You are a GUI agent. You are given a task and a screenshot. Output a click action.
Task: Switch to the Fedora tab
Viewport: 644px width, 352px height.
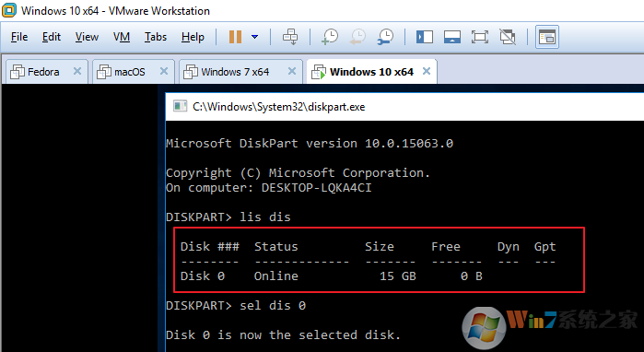pos(43,72)
